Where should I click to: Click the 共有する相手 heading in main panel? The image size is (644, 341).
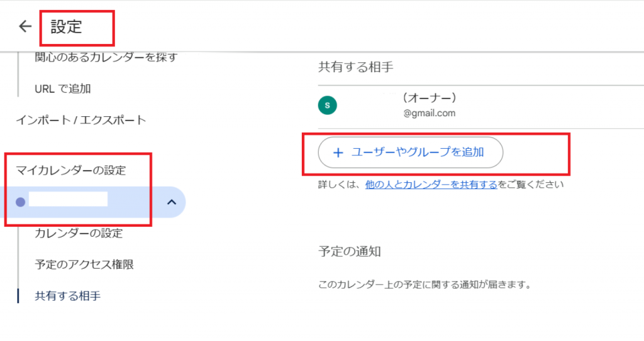tap(356, 67)
